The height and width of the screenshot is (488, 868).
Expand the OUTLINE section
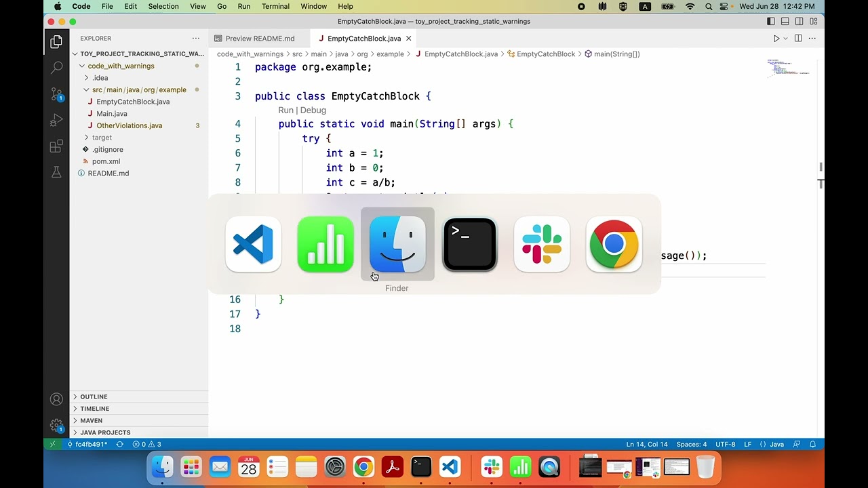[138, 396]
